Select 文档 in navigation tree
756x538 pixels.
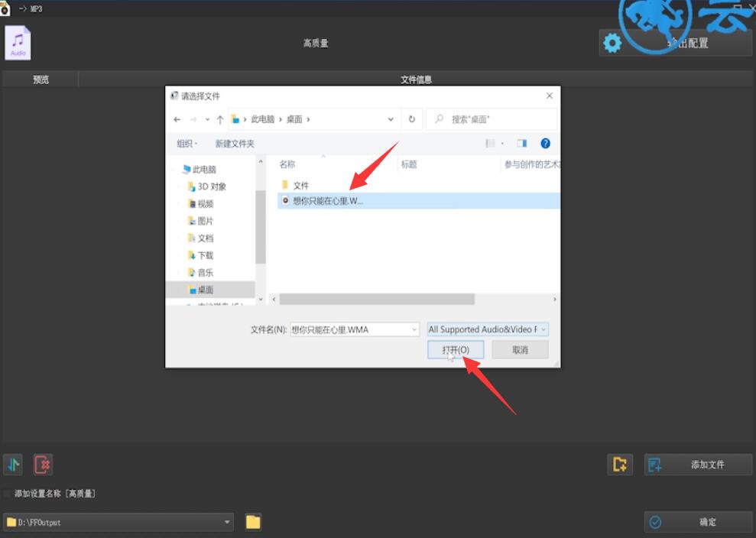tap(200, 238)
